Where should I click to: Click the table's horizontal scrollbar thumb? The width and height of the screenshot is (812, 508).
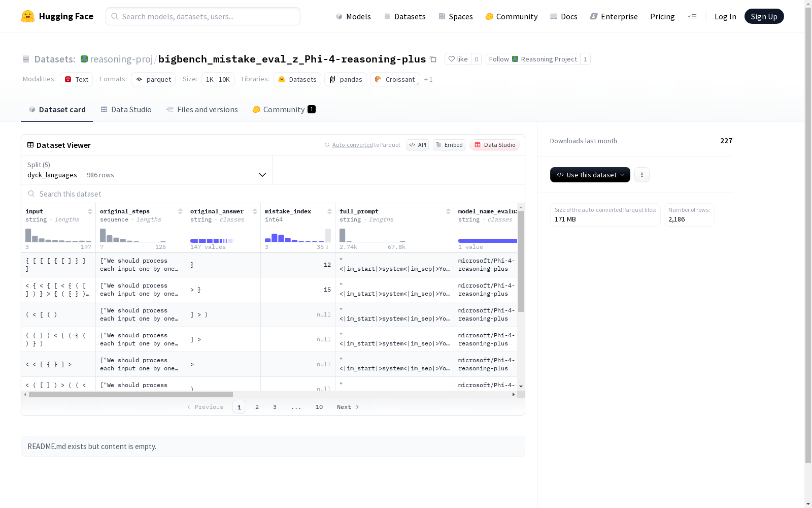click(131, 394)
